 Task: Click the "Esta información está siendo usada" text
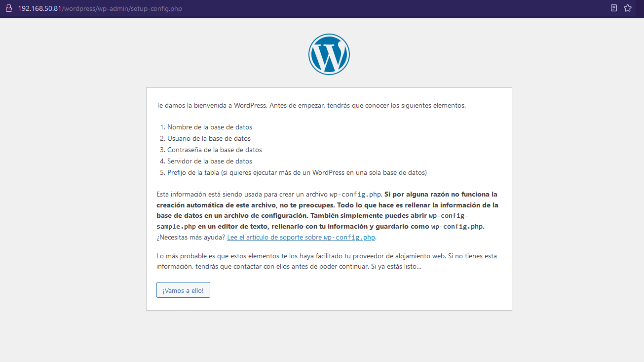[x=270, y=194]
